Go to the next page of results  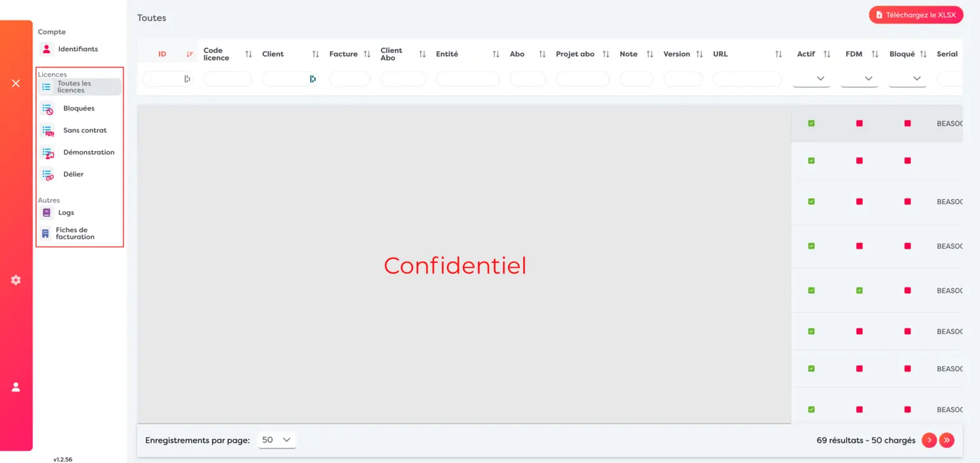[929, 440]
